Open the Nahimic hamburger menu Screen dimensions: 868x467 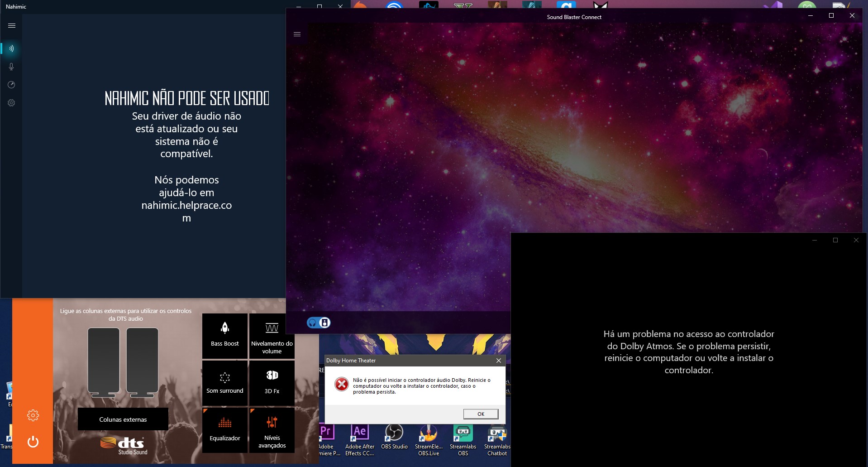(12, 25)
